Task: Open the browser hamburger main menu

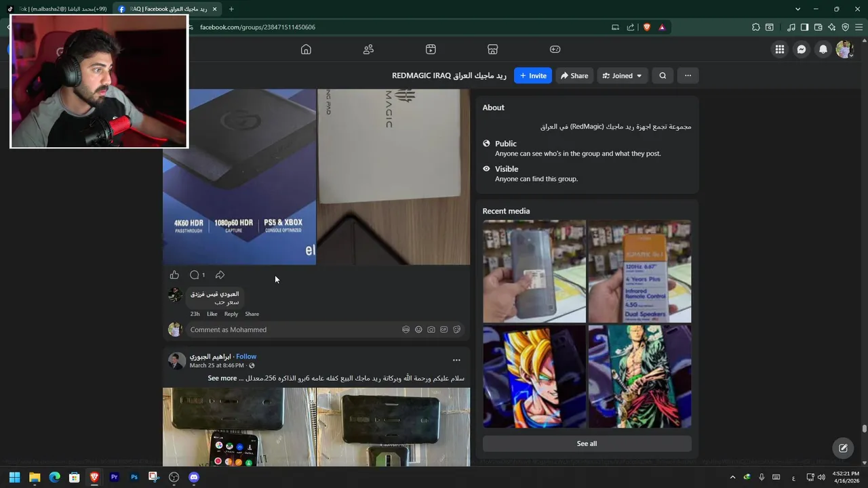Action: (x=859, y=27)
